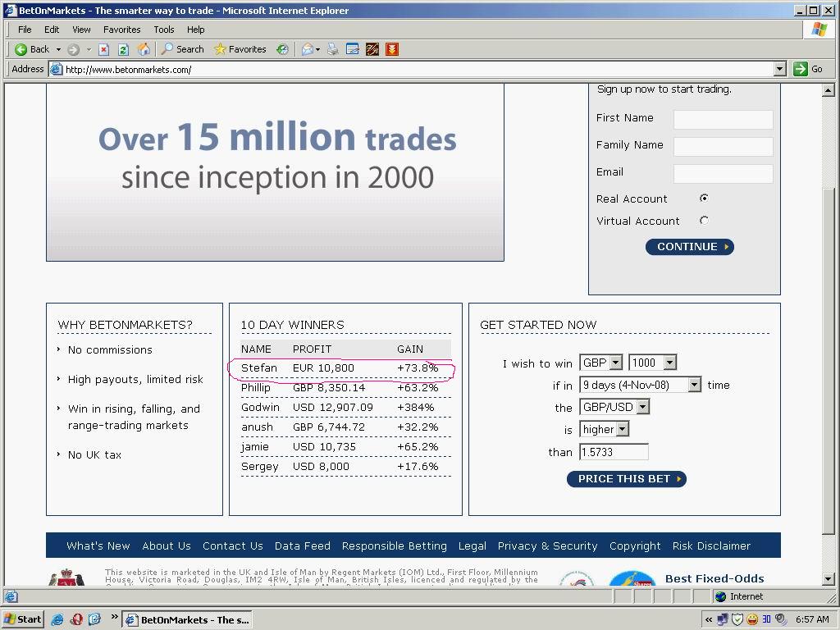Select the Real Account radio button
Viewport: 840px width, 630px height.
[x=704, y=199]
